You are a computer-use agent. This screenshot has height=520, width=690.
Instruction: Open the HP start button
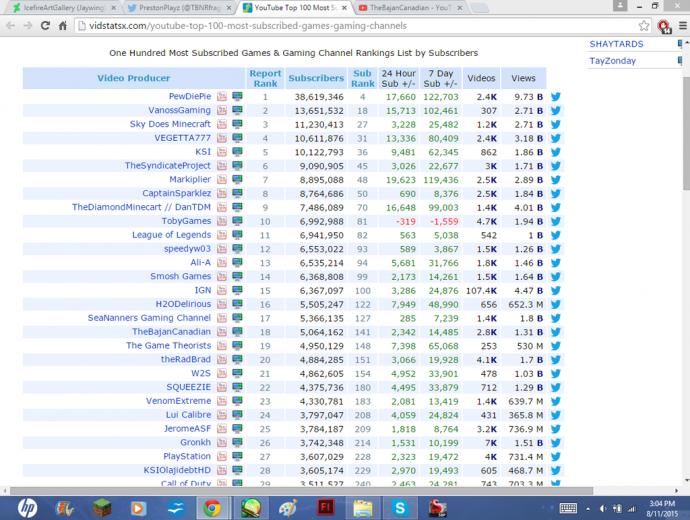(27, 508)
